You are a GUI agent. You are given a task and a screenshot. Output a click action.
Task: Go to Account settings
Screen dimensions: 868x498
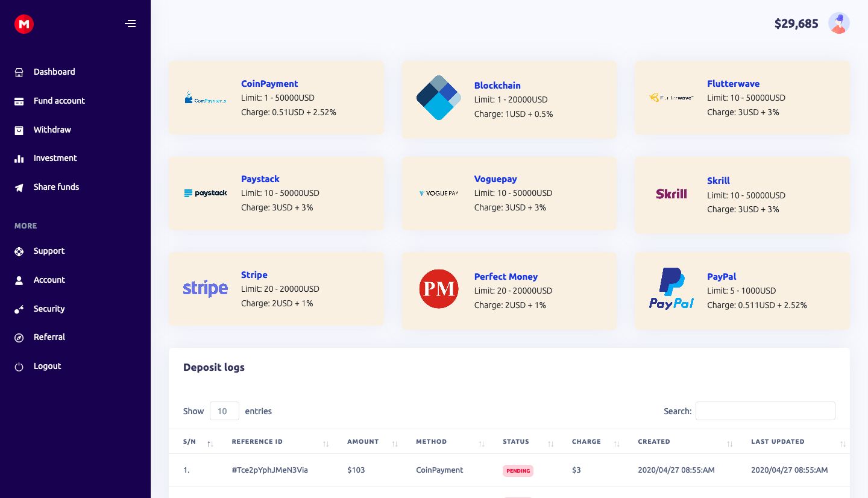49,280
